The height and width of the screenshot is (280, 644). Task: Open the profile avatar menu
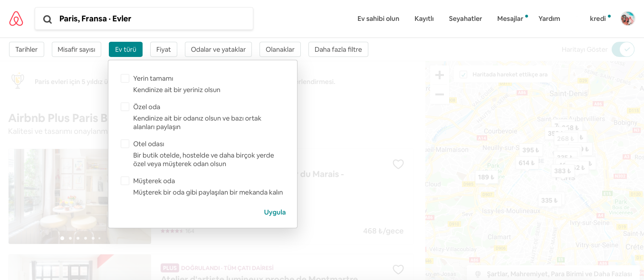(628, 19)
